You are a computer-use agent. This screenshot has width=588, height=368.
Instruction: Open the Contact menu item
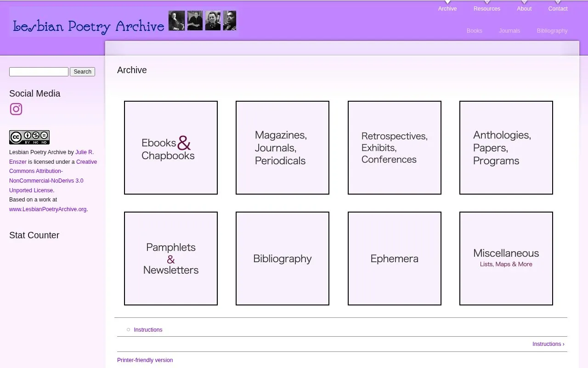[x=558, y=9]
